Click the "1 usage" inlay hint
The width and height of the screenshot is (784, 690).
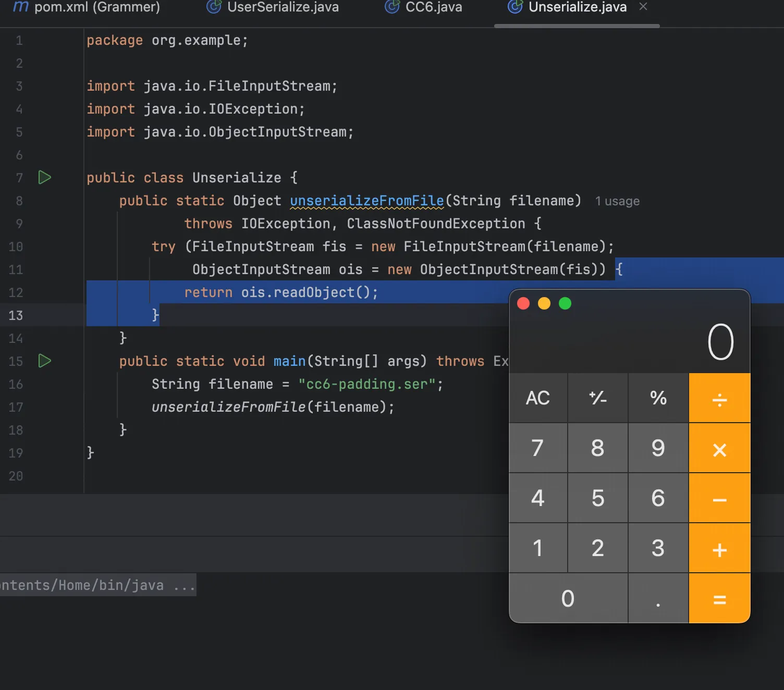(x=617, y=201)
